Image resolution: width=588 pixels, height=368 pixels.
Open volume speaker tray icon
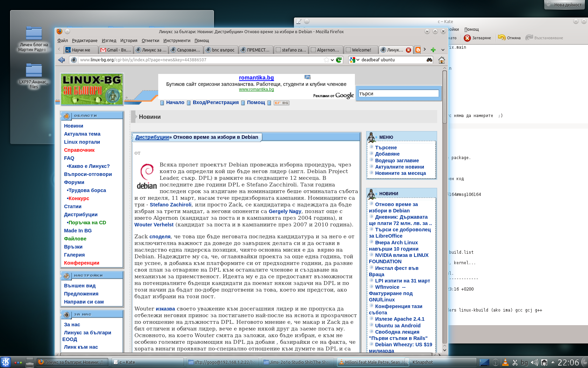coord(534,362)
